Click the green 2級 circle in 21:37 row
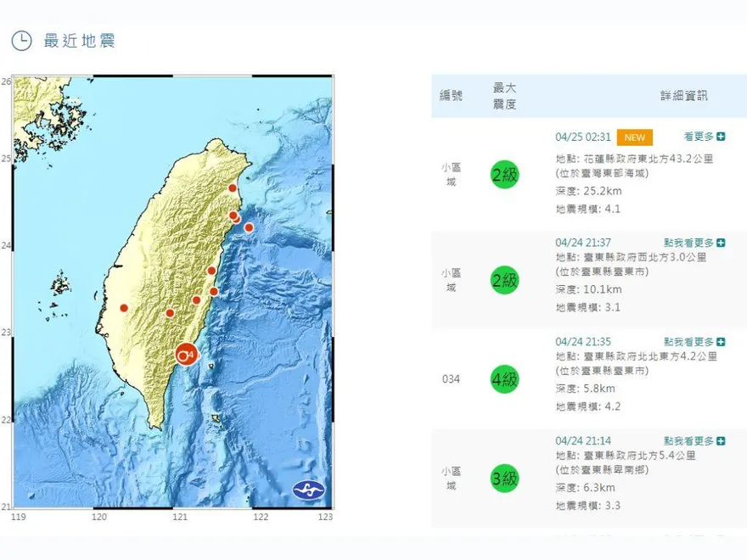 (x=504, y=279)
